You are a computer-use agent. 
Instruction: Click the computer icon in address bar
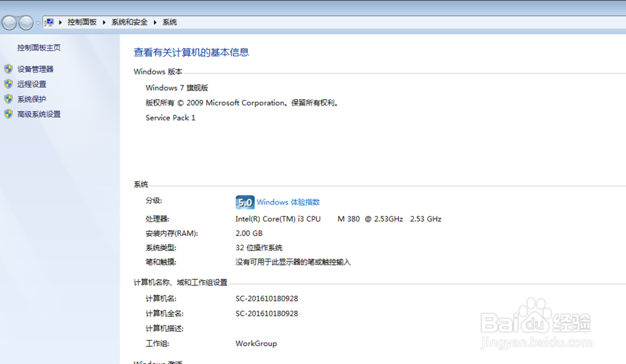49,22
